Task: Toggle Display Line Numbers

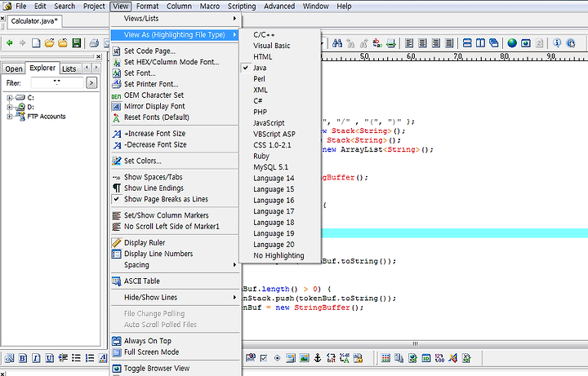Action: (x=175, y=254)
